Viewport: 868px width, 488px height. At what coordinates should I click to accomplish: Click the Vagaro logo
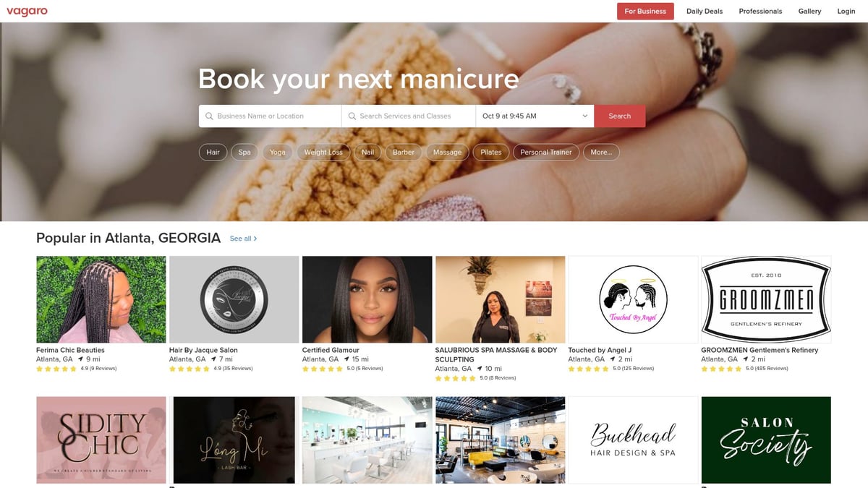point(27,11)
